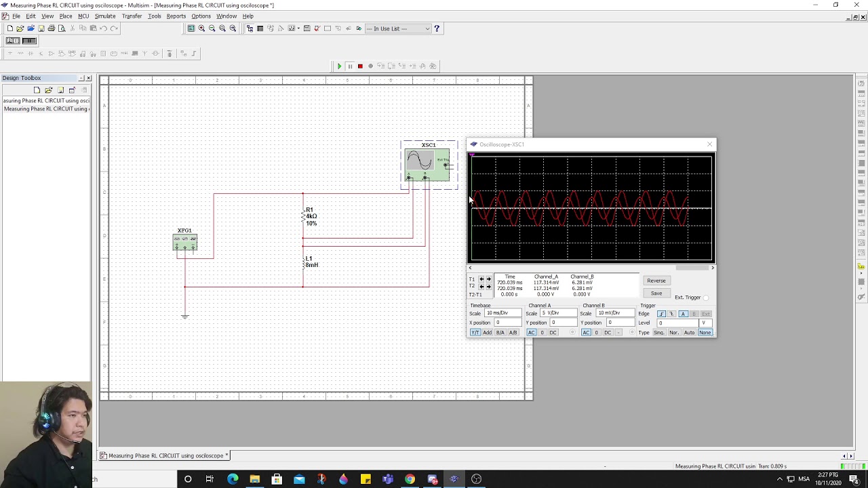Open the Reports menu
868x488 pixels.
(x=176, y=16)
